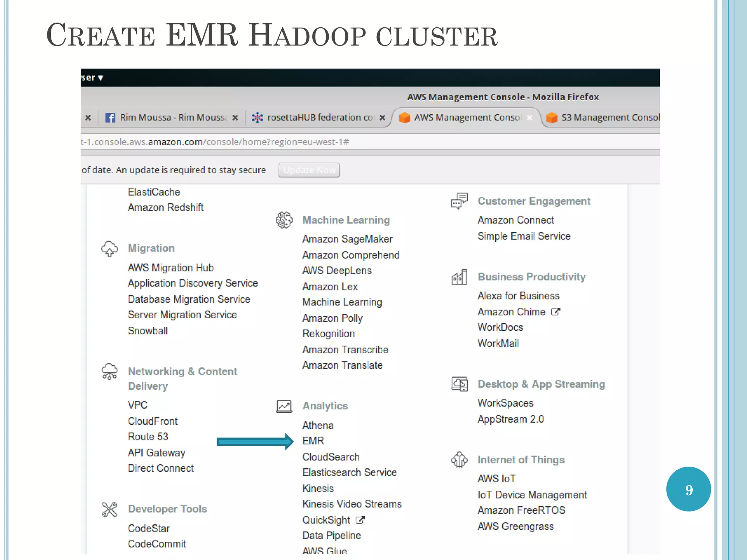Click the S3 Management Console tab favicon
Screen dimensions: 747x560
coord(552,118)
